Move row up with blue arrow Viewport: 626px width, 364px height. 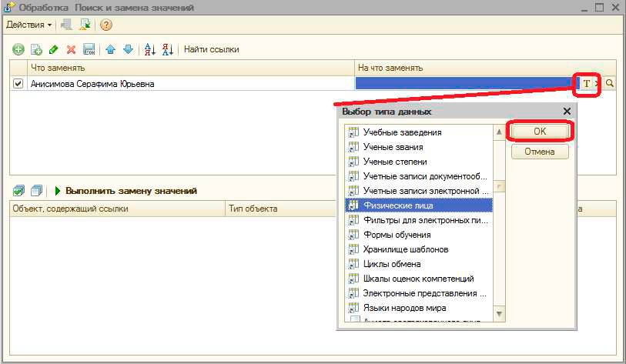tap(111, 49)
